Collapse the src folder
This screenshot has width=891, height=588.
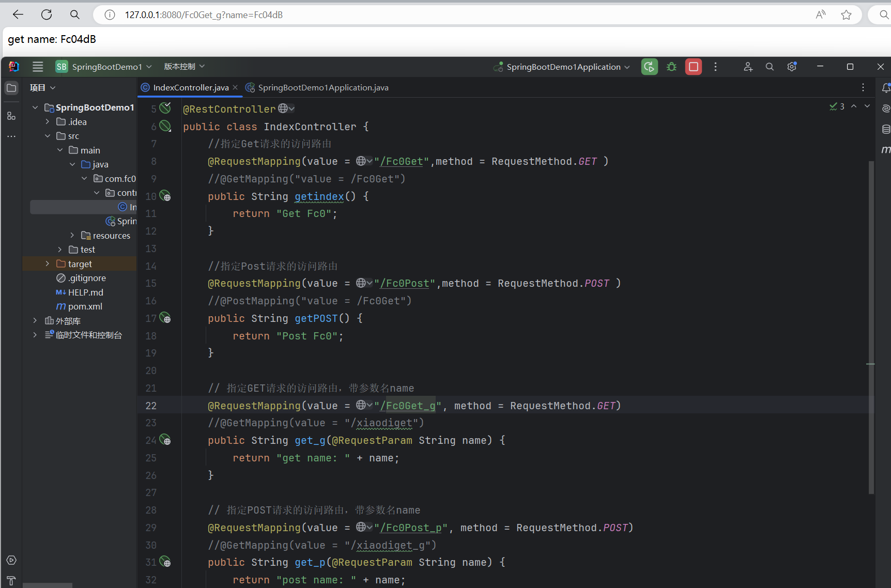[x=48, y=136]
